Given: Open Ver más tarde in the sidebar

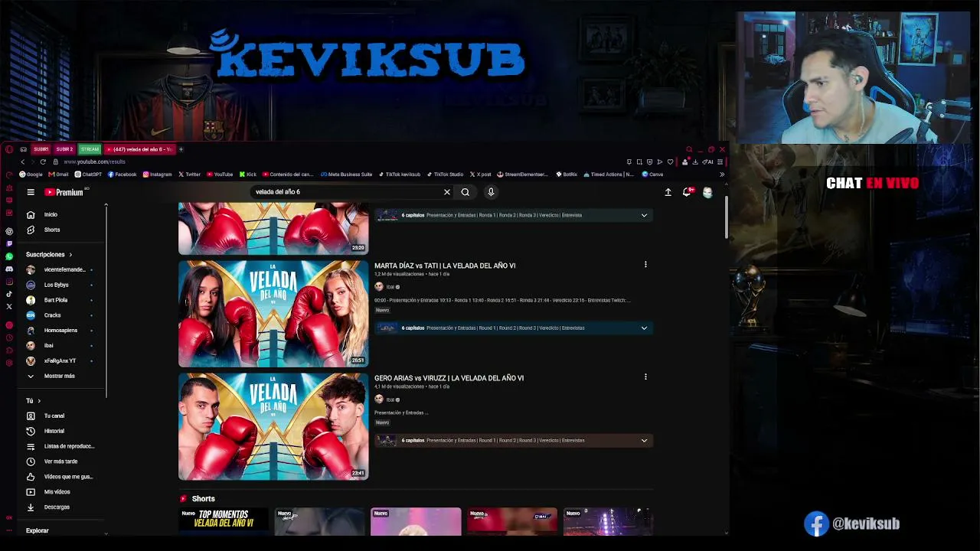Looking at the screenshot, I should pyautogui.click(x=60, y=461).
